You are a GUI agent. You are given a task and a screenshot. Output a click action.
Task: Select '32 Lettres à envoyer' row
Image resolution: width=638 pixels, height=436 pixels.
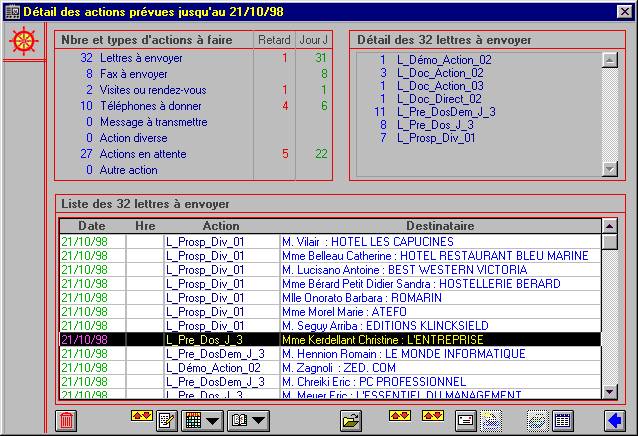(x=194, y=58)
